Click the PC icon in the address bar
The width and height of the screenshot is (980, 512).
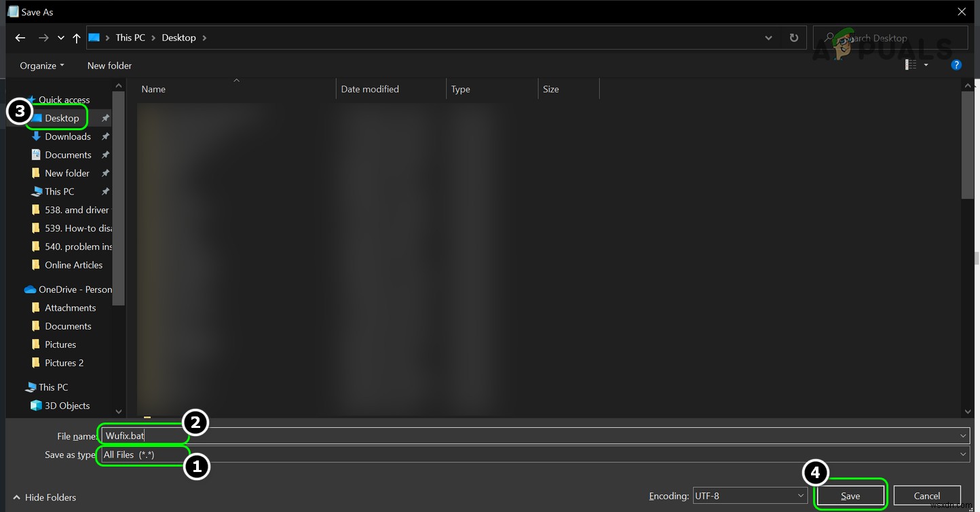coord(94,37)
